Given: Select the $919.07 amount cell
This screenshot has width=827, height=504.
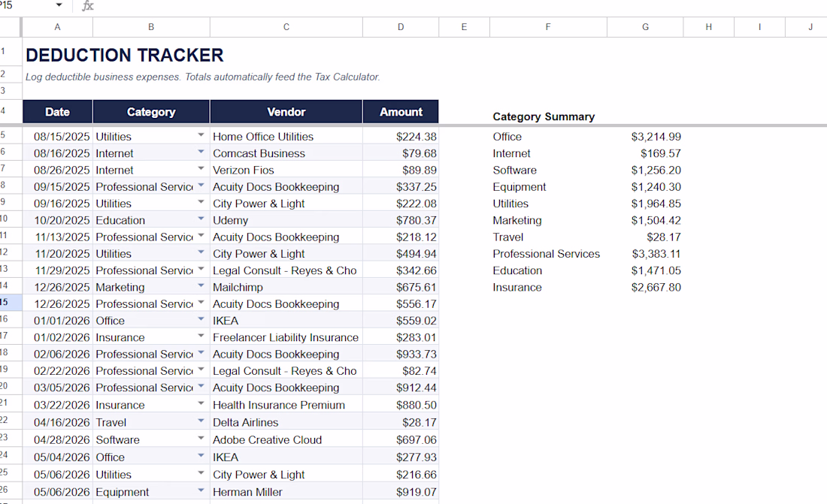Looking at the screenshot, I should (401, 492).
